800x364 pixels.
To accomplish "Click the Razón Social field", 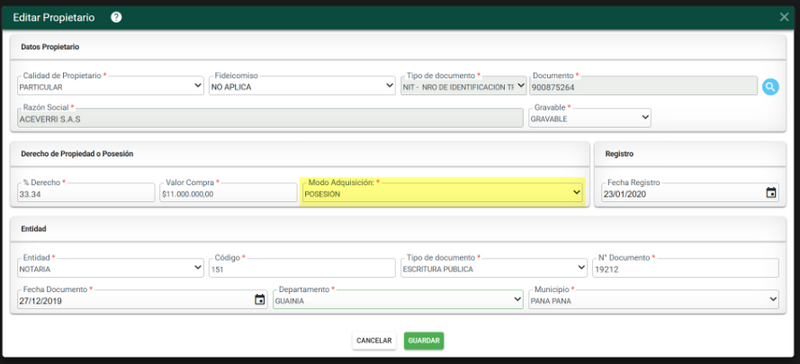I will click(270, 117).
